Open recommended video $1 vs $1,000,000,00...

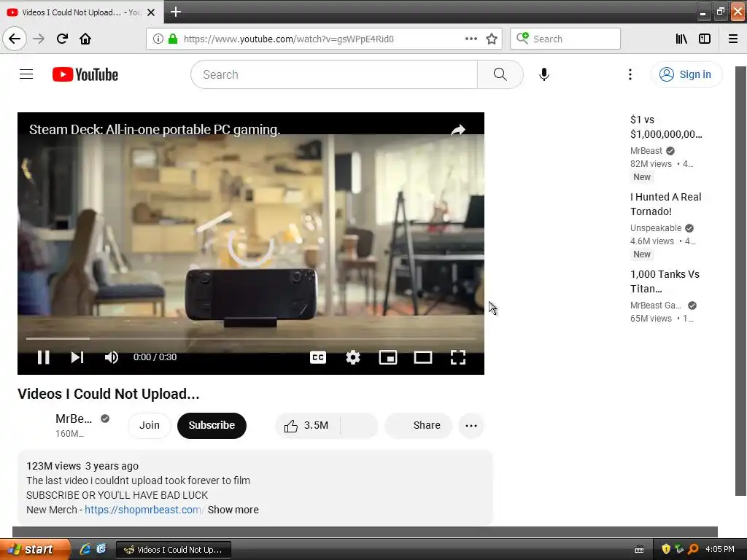pyautogui.click(x=666, y=127)
